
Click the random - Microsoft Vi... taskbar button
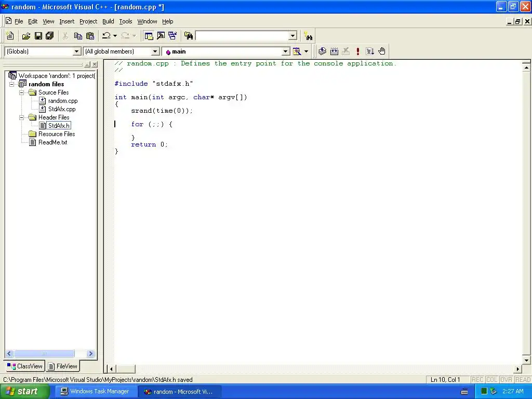(x=179, y=392)
